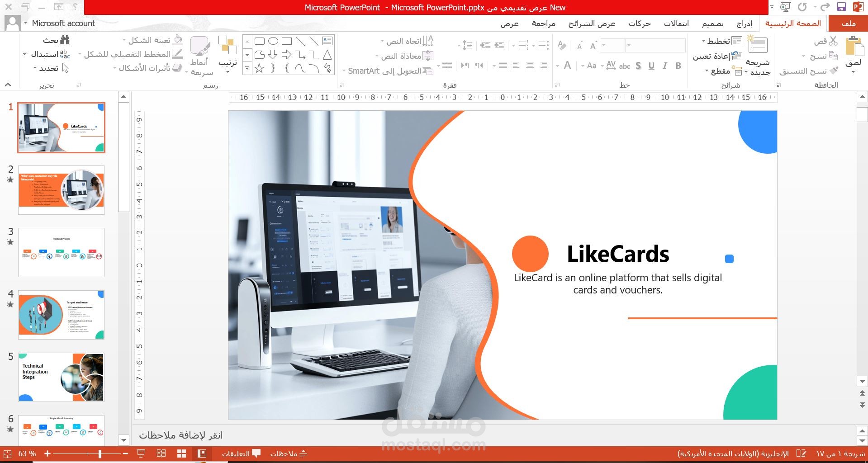This screenshot has width=868, height=463.
Task: Select the oval shape in shapes gallery
Action: click(x=273, y=41)
